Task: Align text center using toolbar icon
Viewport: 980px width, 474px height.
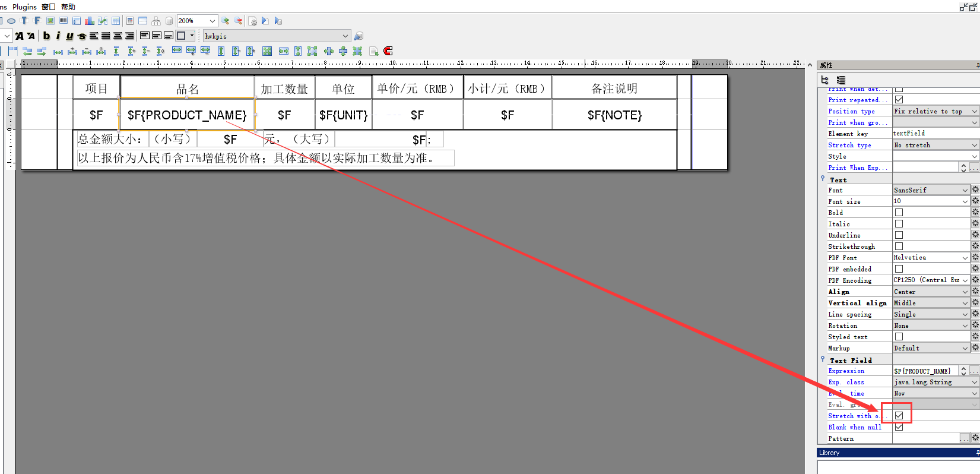Action: [x=118, y=36]
